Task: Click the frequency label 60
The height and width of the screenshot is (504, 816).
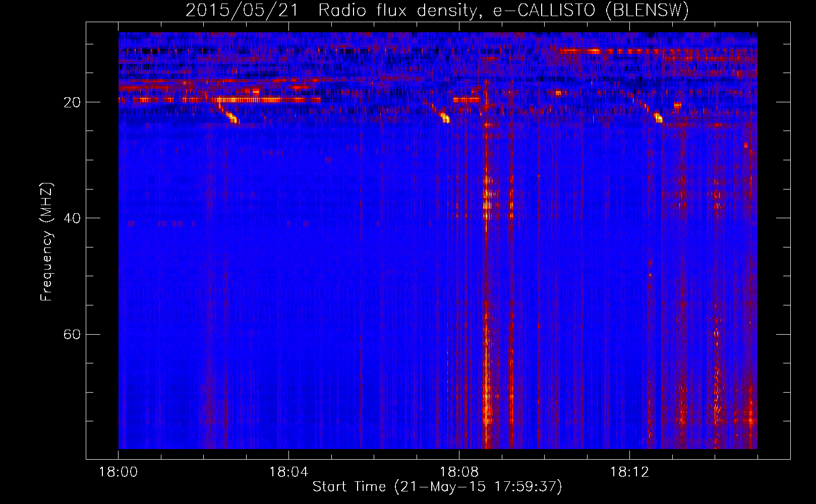Action: 72,334
